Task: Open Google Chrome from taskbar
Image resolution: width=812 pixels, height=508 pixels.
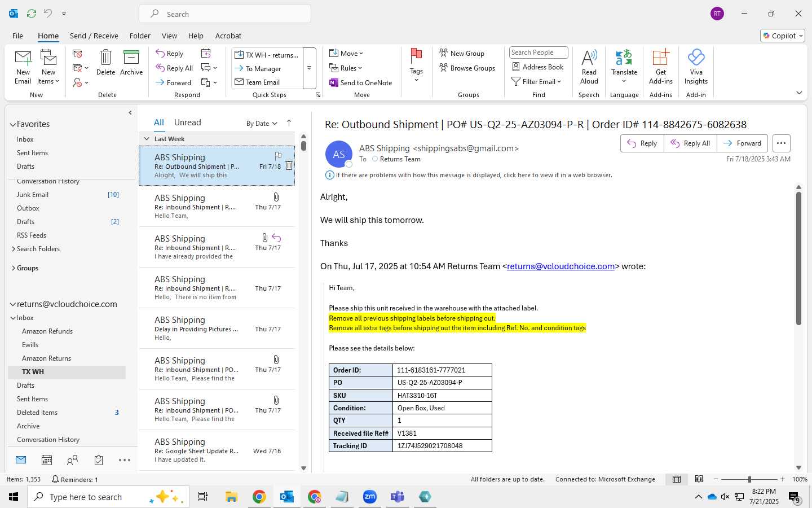Action: click(259, 497)
